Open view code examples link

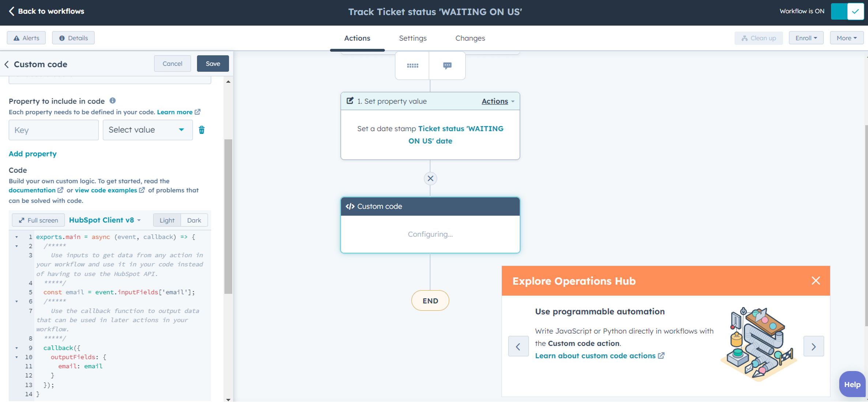(x=110, y=190)
